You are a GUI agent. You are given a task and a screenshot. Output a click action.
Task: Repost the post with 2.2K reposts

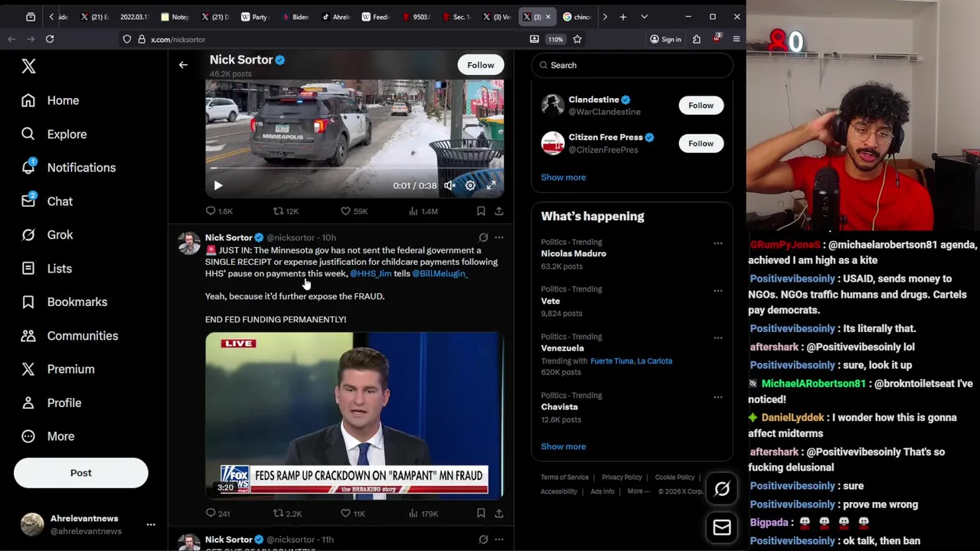[x=287, y=514]
